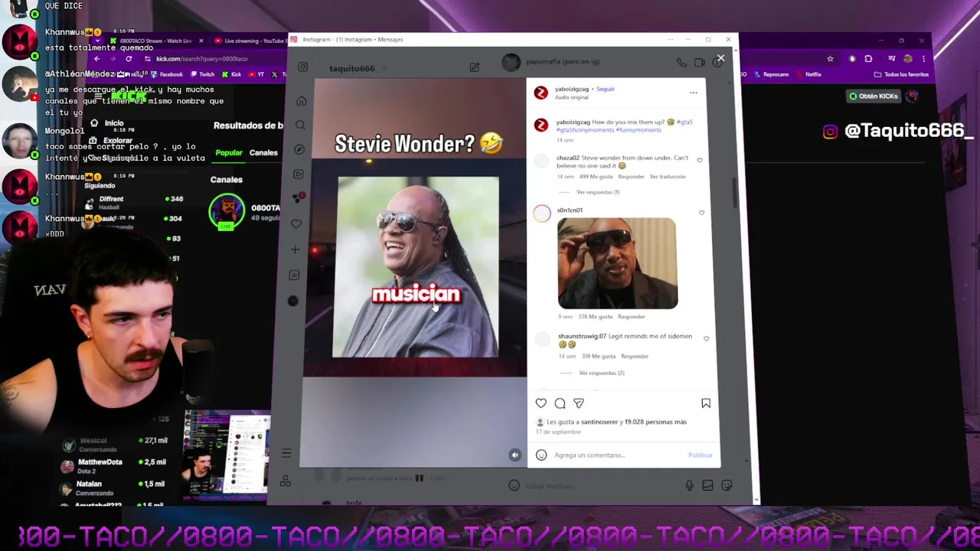Screen dimensions: 980x551
Task: Like shaunstruwig.07's comment
Action: click(706, 338)
